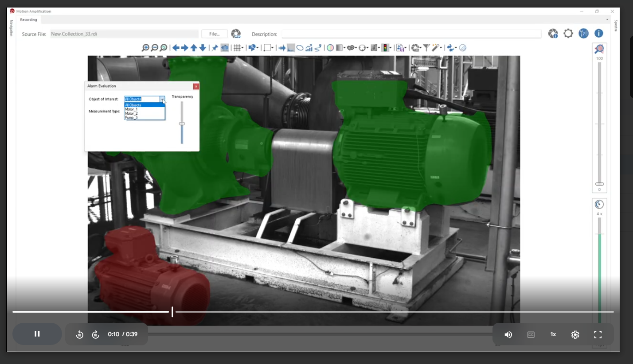Image resolution: width=633 pixels, height=364 pixels.
Task: Choose Pump_3 as Object of Interest
Action: (x=132, y=117)
